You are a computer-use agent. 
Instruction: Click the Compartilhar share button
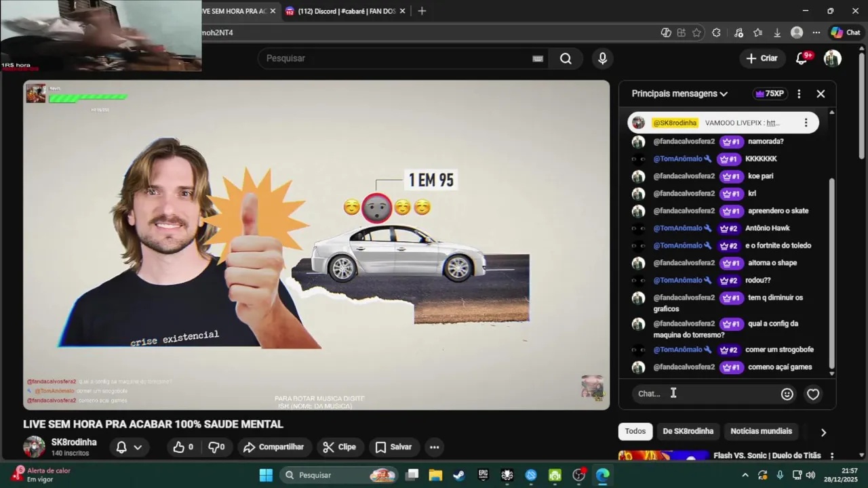coord(273,447)
